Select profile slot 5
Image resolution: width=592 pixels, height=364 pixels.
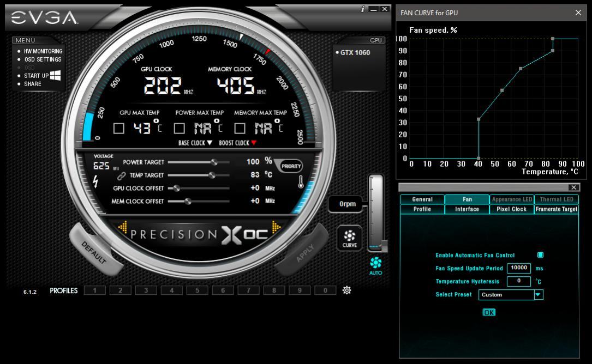tap(197, 290)
